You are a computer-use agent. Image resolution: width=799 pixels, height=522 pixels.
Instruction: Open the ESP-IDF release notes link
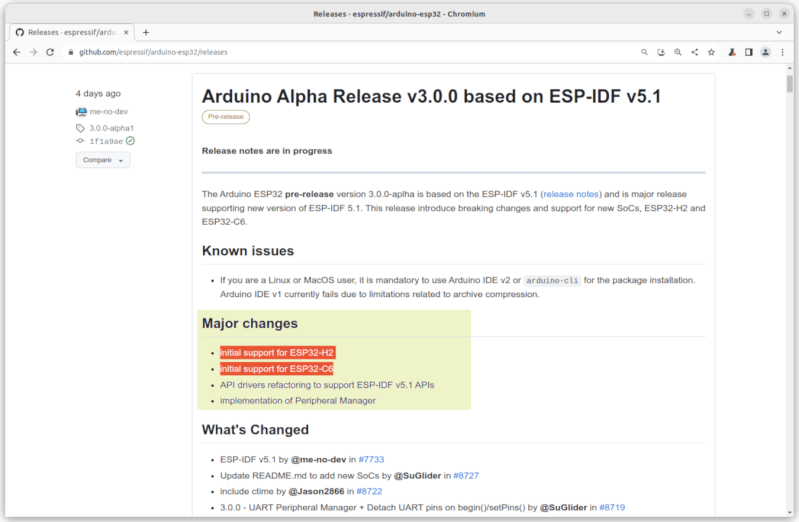point(571,194)
